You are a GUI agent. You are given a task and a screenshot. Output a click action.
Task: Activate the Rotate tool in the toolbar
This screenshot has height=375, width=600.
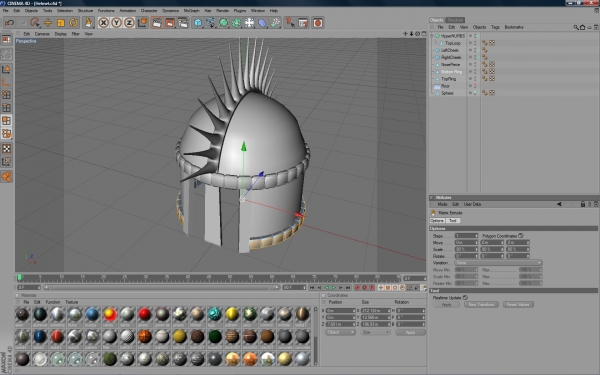(73, 23)
